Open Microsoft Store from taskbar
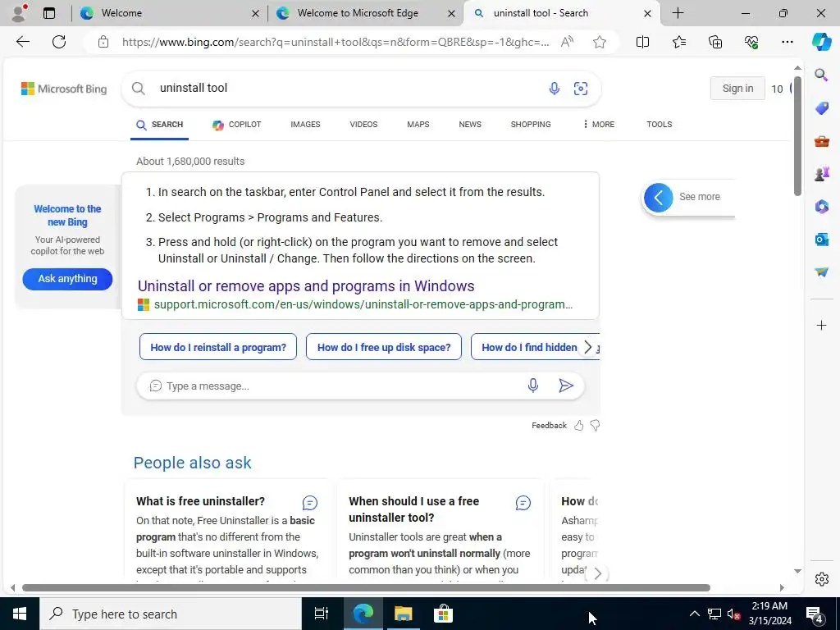This screenshot has width=840, height=630. coord(443,614)
